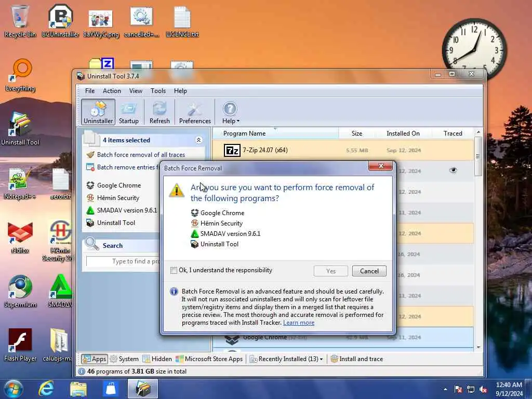Viewport: 532px width, 399px height.
Task: Click the BCUninstaller desktop icon
Action: click(60, 21)
